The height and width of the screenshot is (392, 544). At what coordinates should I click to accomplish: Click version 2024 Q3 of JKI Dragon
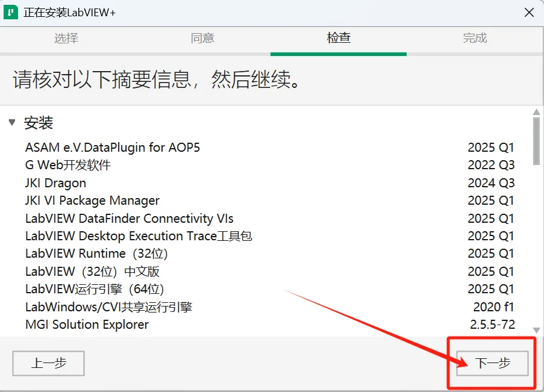click(491, 183)
